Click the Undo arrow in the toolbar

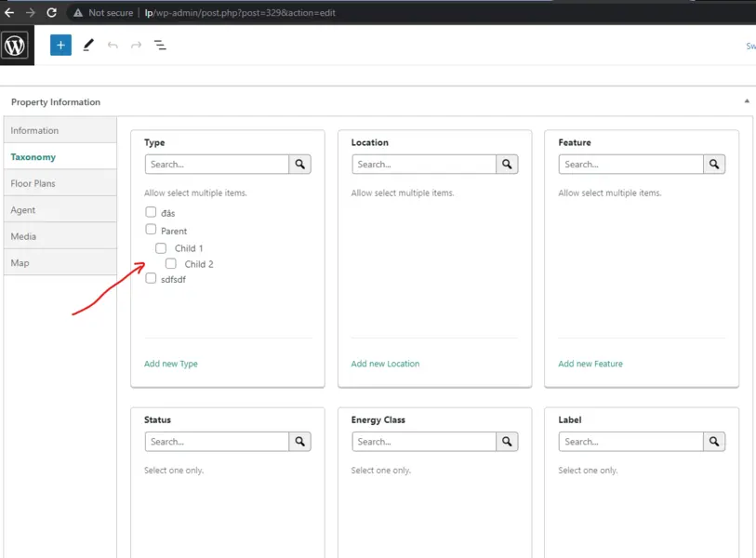[x=112, y=44]
